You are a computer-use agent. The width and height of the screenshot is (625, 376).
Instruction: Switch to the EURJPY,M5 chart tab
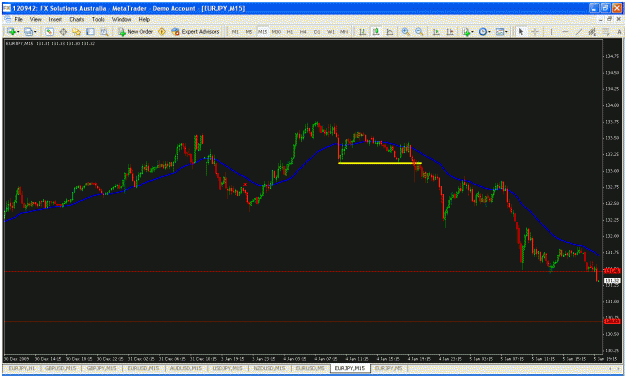tap(389, 368)
